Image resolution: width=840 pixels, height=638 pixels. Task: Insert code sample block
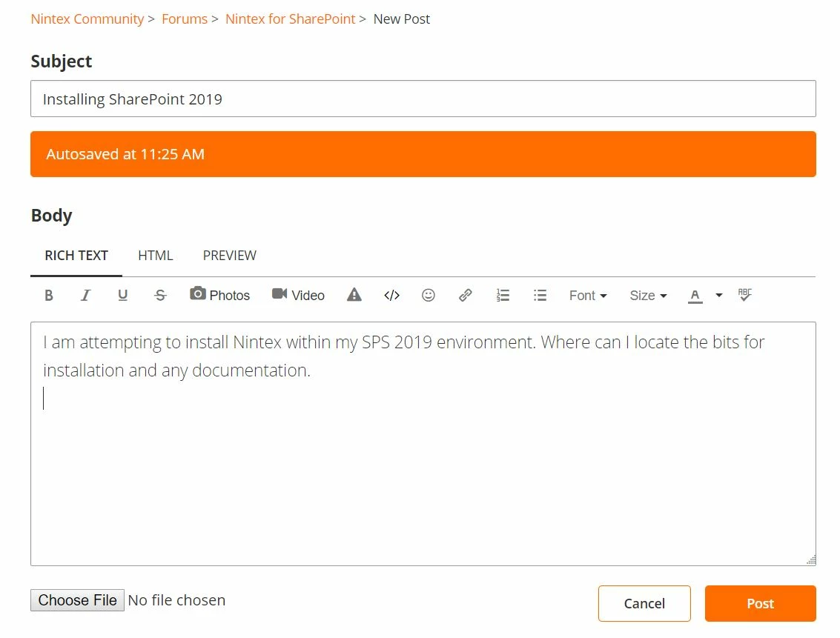[391, 296]
